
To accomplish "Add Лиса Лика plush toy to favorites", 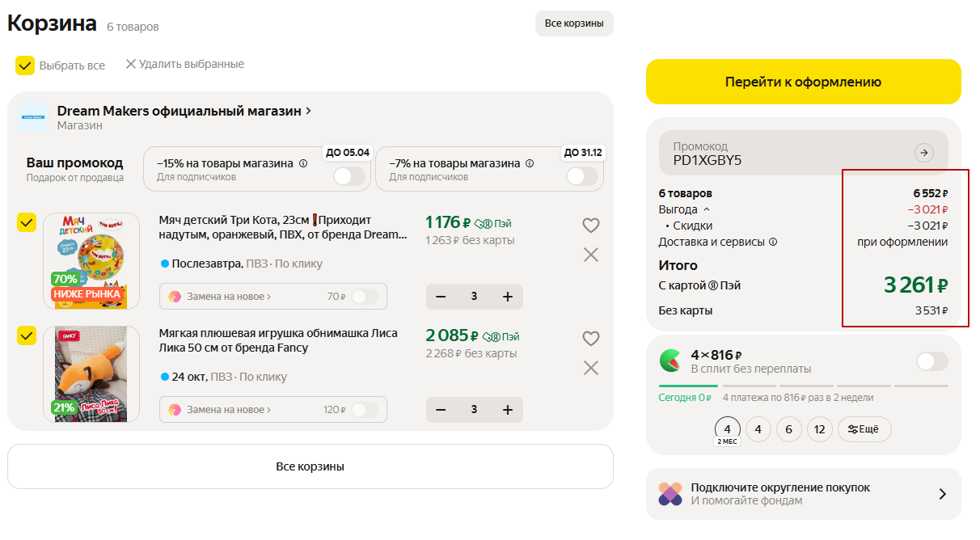I will tap(591, 339).
